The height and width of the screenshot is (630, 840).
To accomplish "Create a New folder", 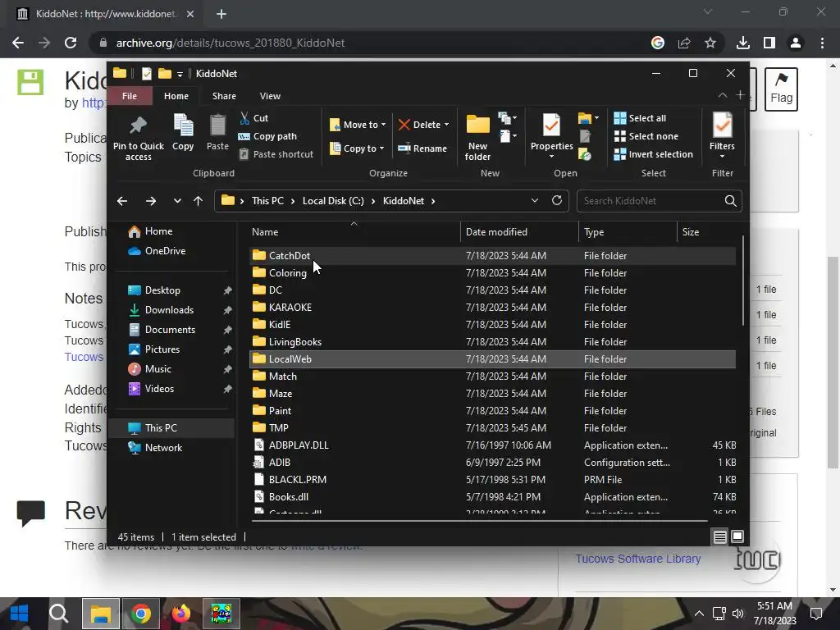I will 477,138.
